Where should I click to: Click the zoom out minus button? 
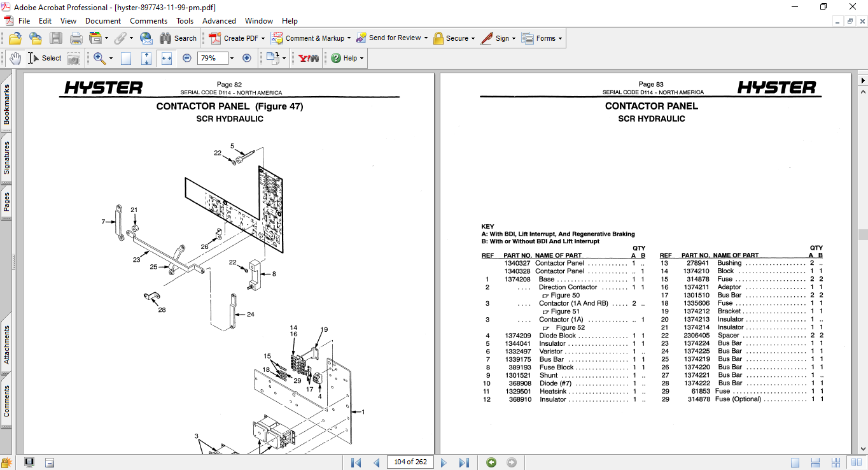pos(187,58)
